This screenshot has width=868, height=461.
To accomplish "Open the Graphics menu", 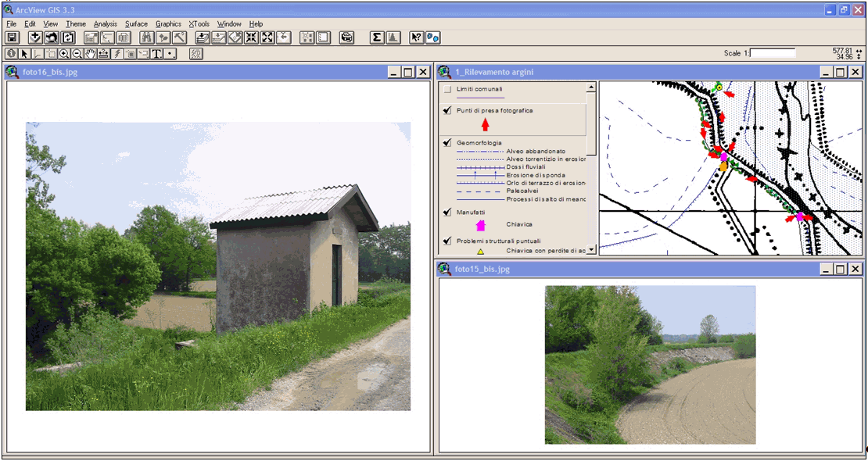I will [x=168, y=23].
